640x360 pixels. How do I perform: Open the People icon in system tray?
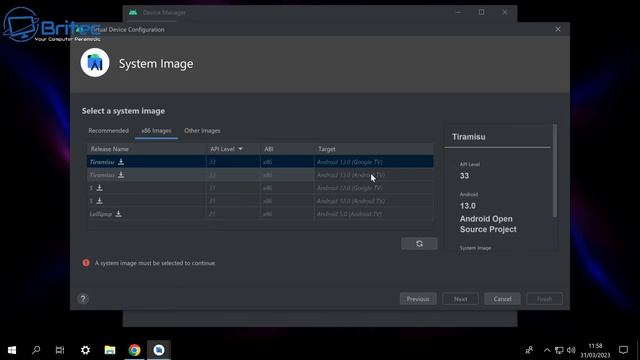[x=529, y=350]
